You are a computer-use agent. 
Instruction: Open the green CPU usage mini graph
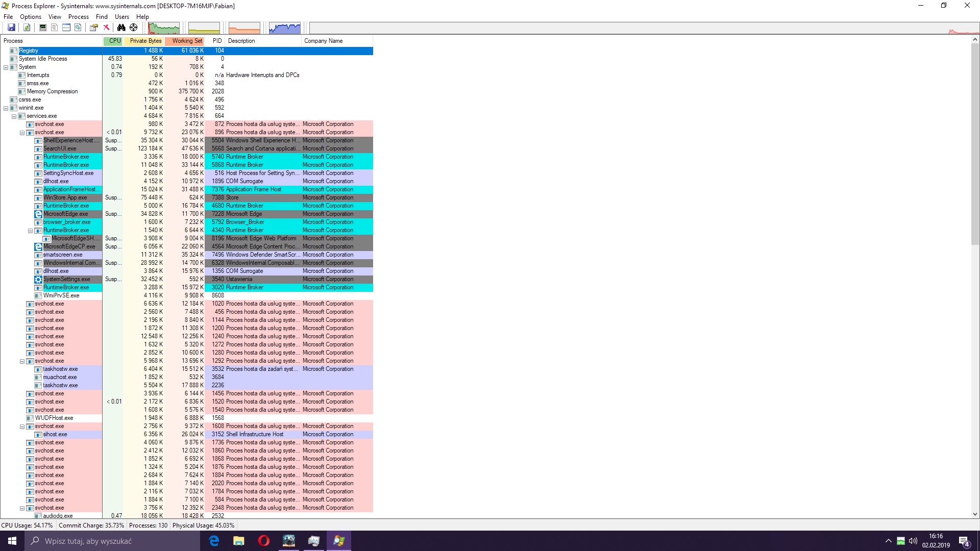click(x=164, y=28)
